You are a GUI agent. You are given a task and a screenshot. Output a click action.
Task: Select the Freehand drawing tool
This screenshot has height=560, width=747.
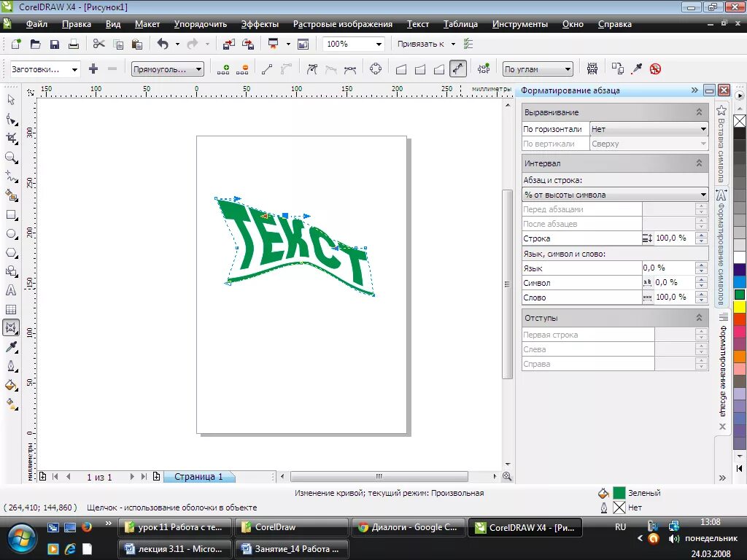coord(11,176)
